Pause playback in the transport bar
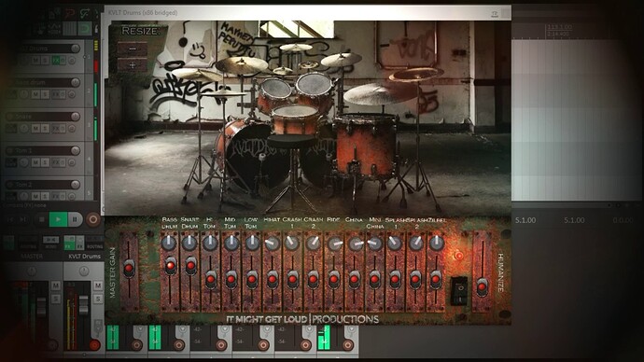This screenshot has width=644, height=362. click(75, 219)
